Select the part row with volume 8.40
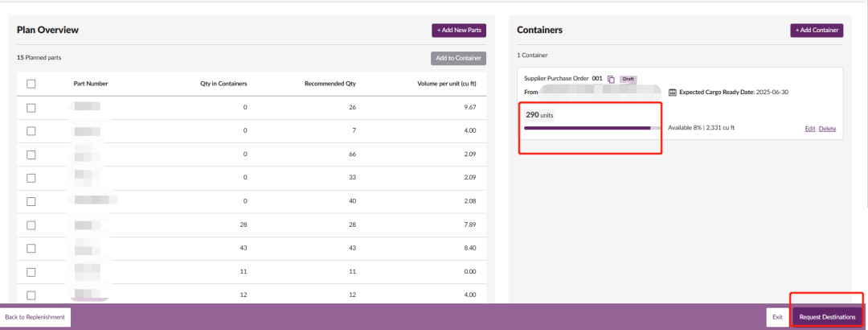Image resolution: width=868 pixels, height=330 pixels. click(x=31, y=249)
